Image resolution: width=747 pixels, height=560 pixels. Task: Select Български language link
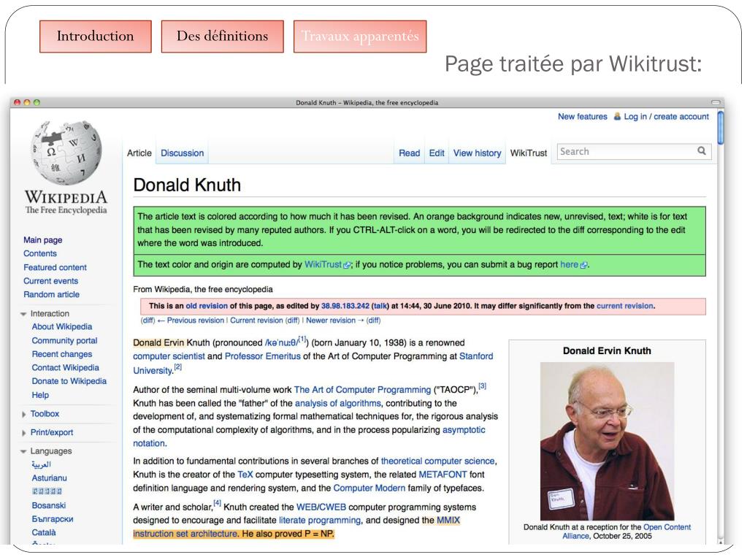coord(53,519)
